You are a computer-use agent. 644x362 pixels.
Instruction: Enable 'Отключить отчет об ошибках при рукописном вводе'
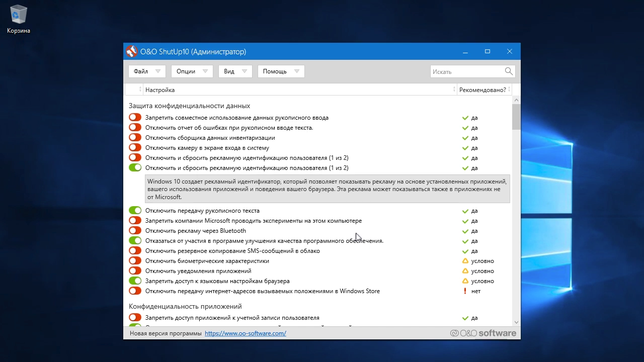pos(135,127)
